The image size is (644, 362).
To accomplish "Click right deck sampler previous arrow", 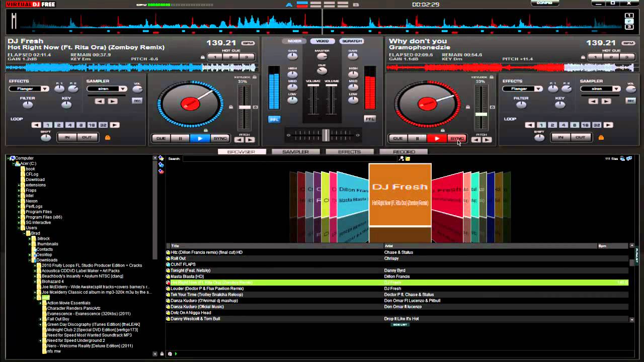I will coord(594,101).
